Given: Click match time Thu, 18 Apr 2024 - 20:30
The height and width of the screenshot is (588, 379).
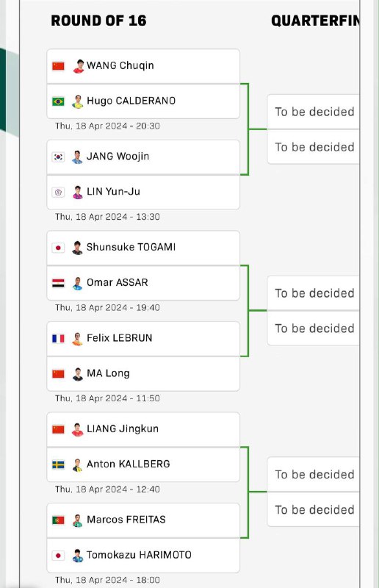Looking at the screenshot, I should click(107, 126).
